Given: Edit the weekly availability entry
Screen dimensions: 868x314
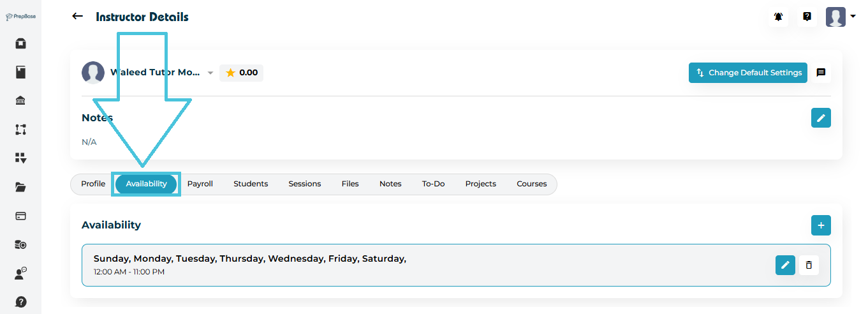Looking at the screenshot, I should [x=785, y=265].
